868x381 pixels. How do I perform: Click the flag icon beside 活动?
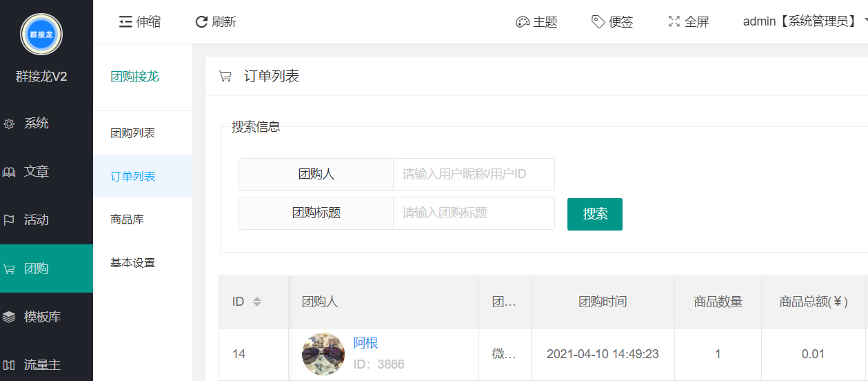9,221
